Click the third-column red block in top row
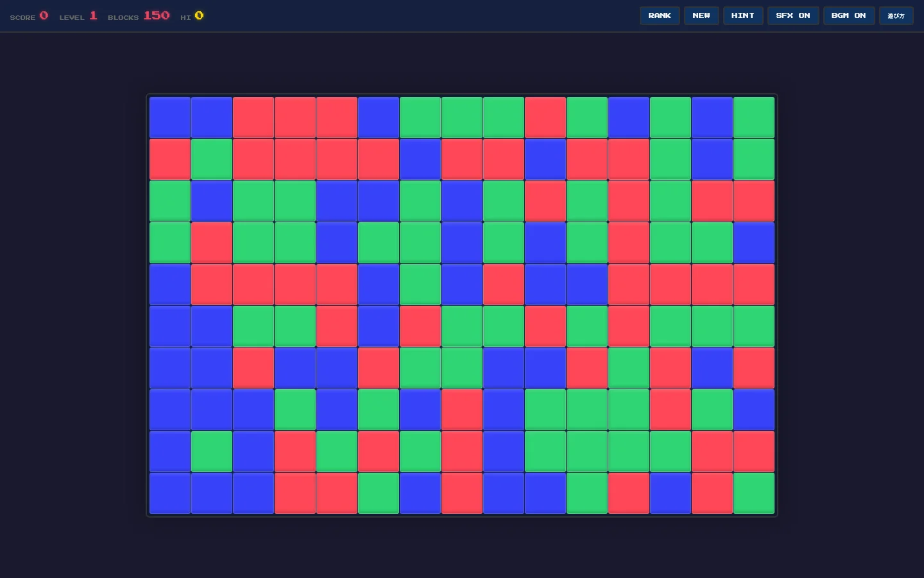The image size is (924, 578). [253, 118]
